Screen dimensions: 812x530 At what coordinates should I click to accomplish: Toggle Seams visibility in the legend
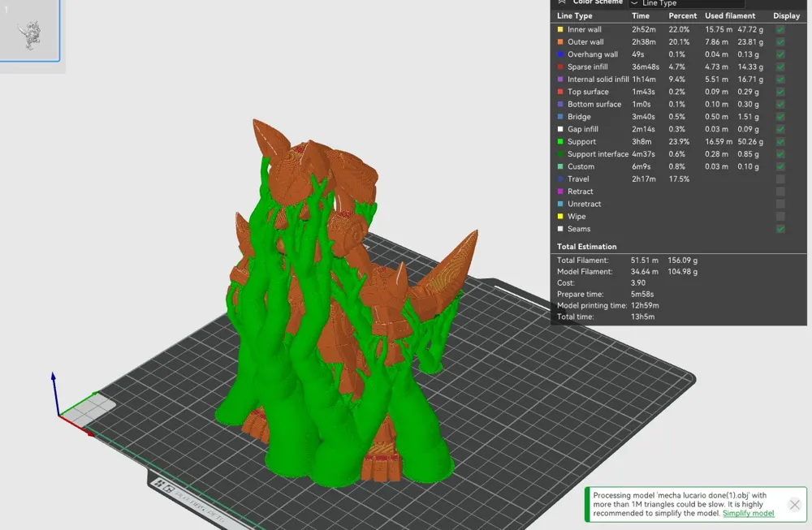[780, 229]
